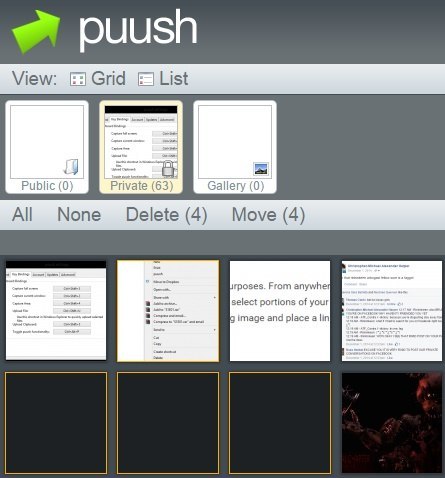Click the padlock icon on Private pool
The width and height of the screenshot is (445, 478).
(x=168, y=169)
